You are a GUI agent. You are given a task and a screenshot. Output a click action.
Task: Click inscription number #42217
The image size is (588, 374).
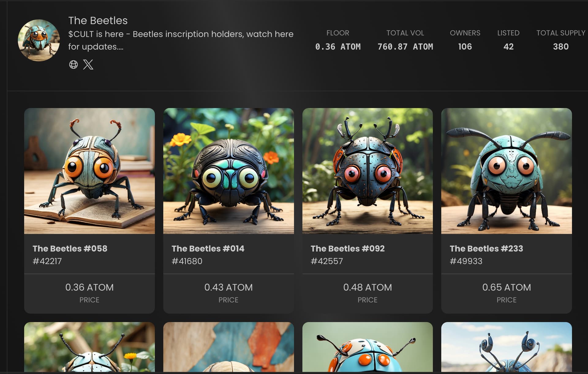(47, 261)
